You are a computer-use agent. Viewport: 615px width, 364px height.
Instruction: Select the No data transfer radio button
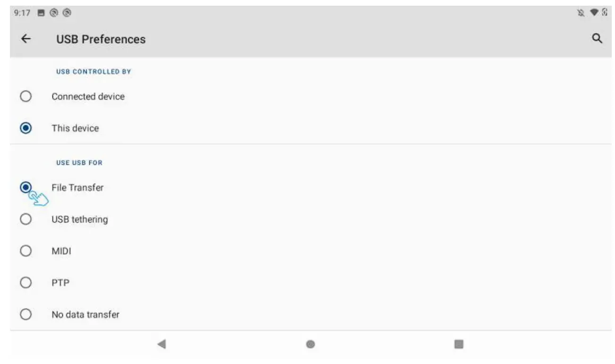click(26, 314)
